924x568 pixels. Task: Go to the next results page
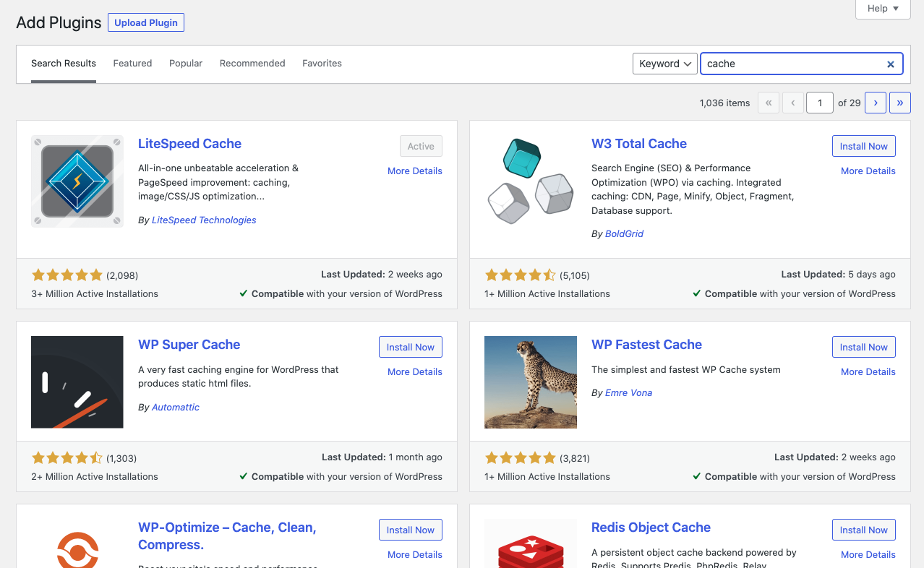[x=876, y=103]
